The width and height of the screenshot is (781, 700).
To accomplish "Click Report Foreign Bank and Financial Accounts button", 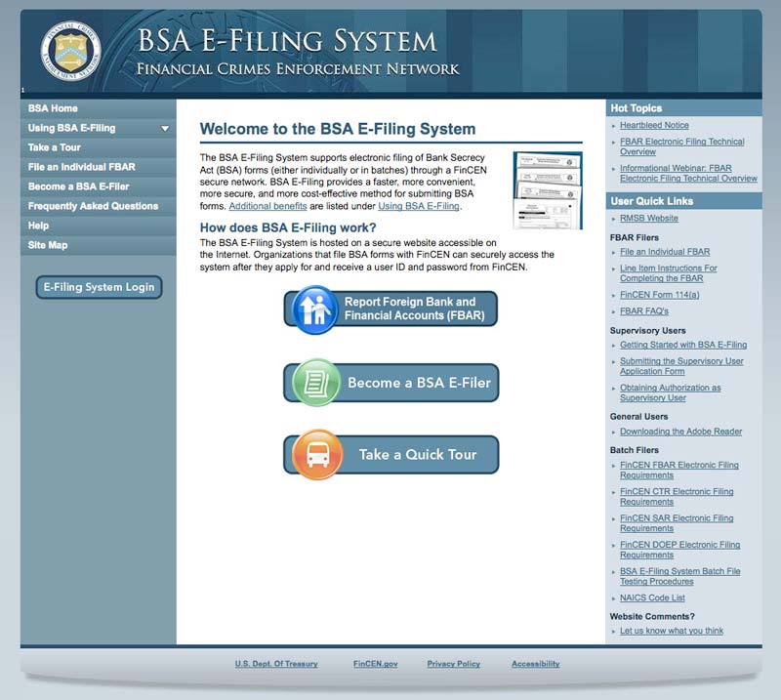I will [x=391, y=309].
